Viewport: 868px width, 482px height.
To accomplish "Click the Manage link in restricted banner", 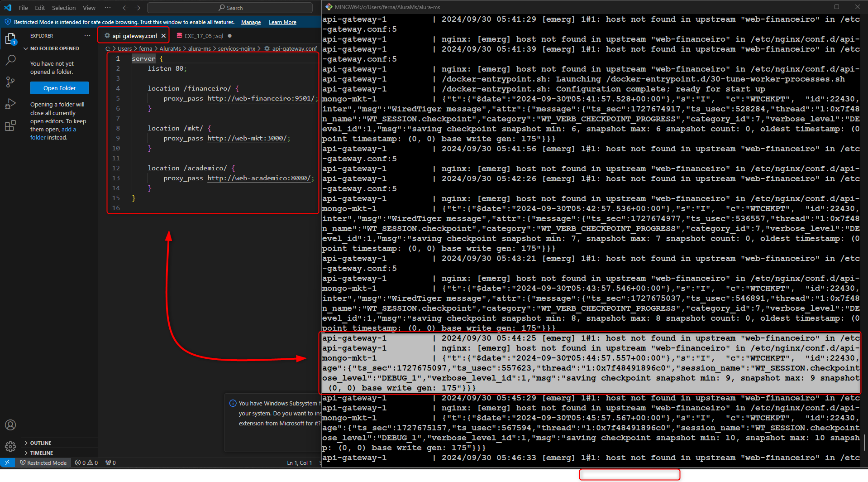I will pos(251,22).
